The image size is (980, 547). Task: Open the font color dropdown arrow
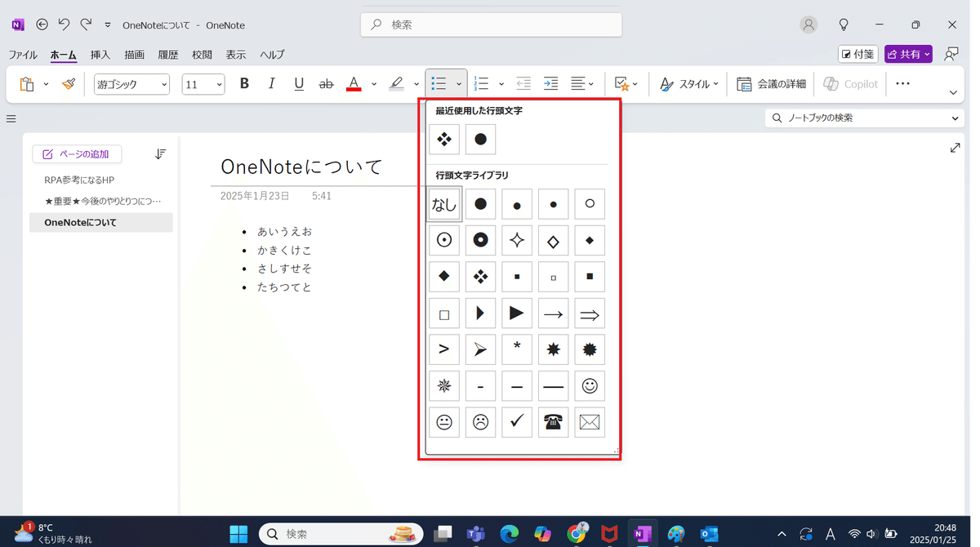374,84
